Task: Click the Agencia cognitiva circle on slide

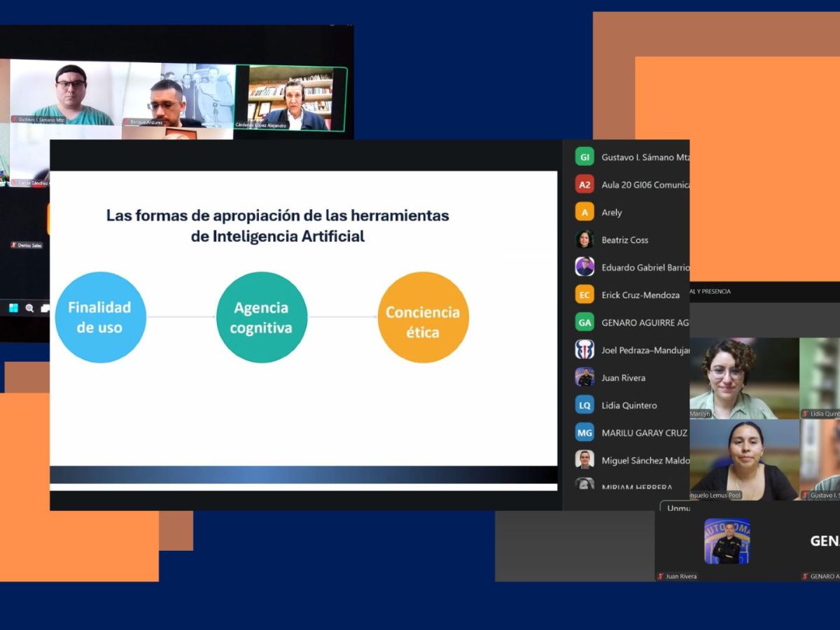Action: (x=261, y=317)
